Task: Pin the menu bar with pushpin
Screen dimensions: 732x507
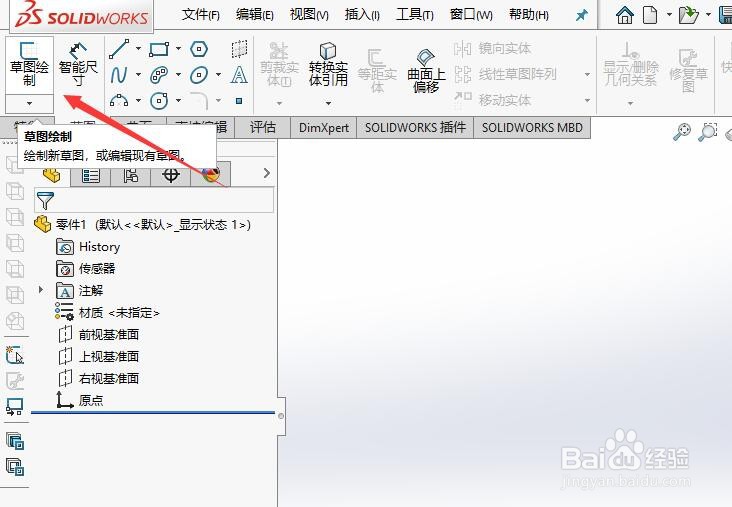Action: tap(582, 15)
